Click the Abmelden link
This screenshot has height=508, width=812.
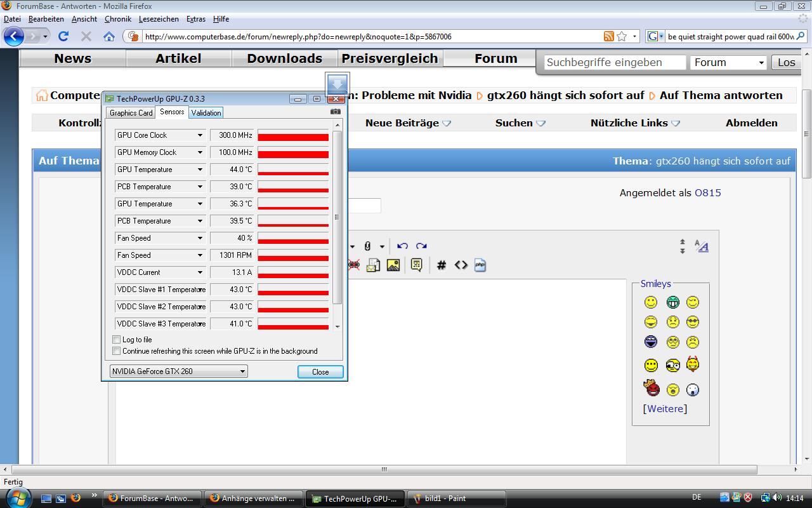pos(752,123)
